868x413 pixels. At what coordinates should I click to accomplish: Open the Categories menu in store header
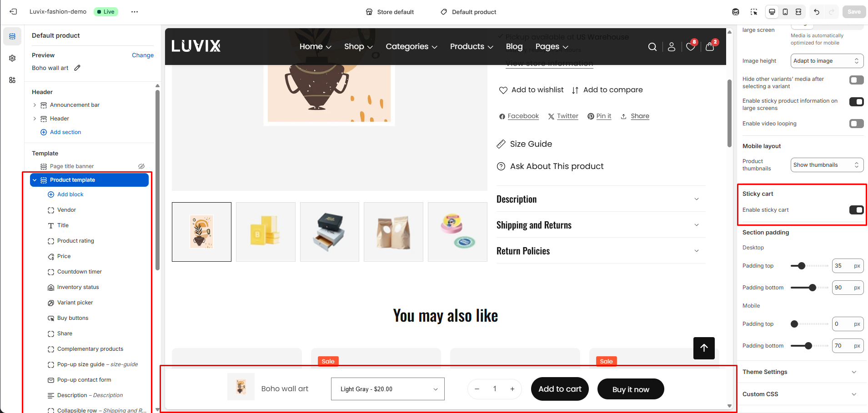click(x=411, y=46)
